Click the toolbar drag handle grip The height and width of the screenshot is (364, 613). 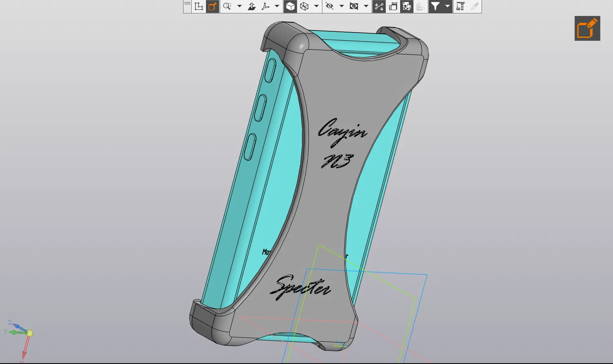[187, 4]
